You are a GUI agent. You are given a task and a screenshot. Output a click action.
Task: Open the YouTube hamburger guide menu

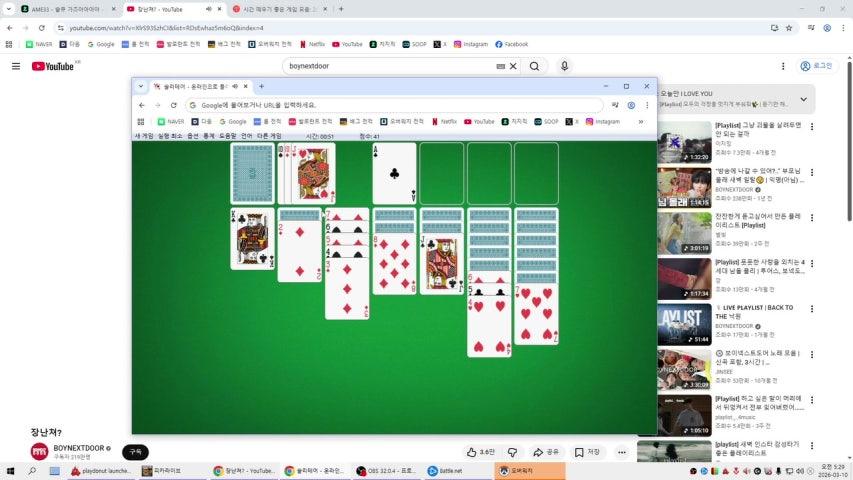(16, 66)
